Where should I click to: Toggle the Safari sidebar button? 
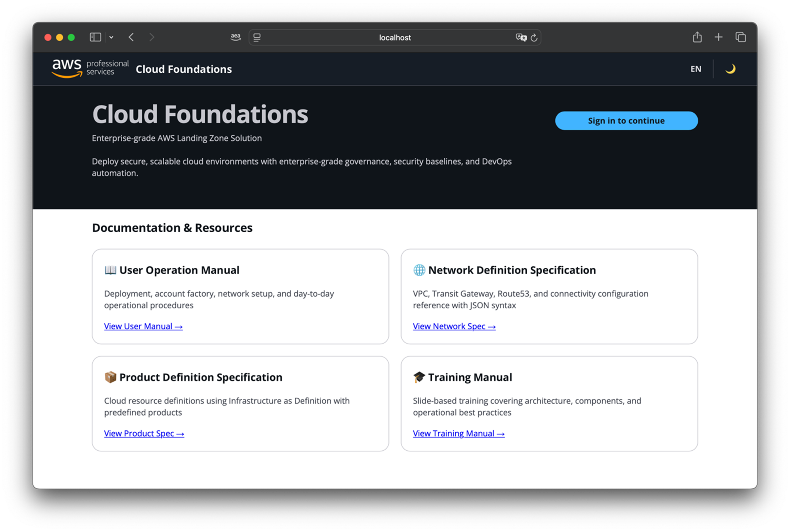pos(95,37)
